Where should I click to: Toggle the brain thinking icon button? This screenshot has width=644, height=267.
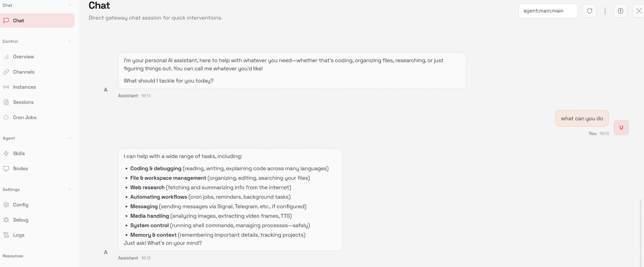[620, 11]
